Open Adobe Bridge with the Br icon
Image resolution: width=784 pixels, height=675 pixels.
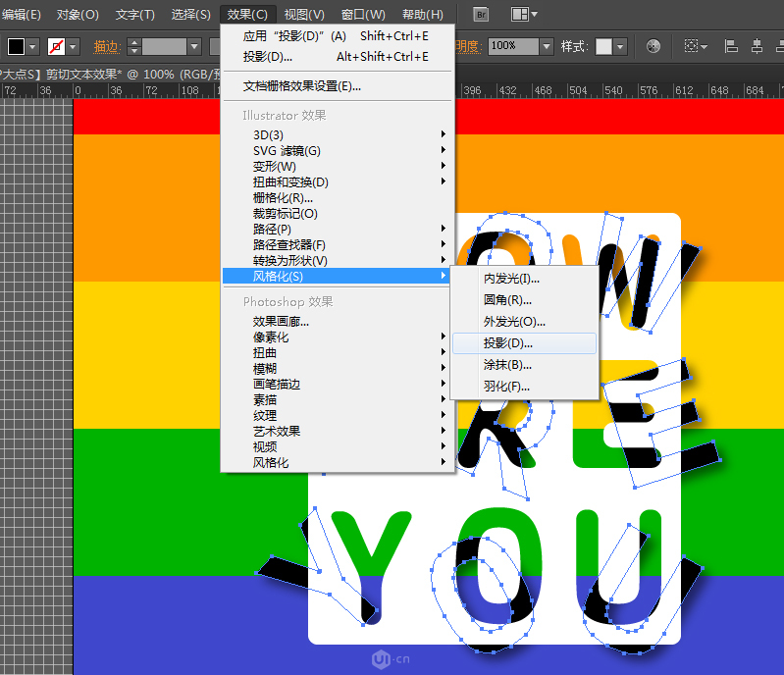481,15
